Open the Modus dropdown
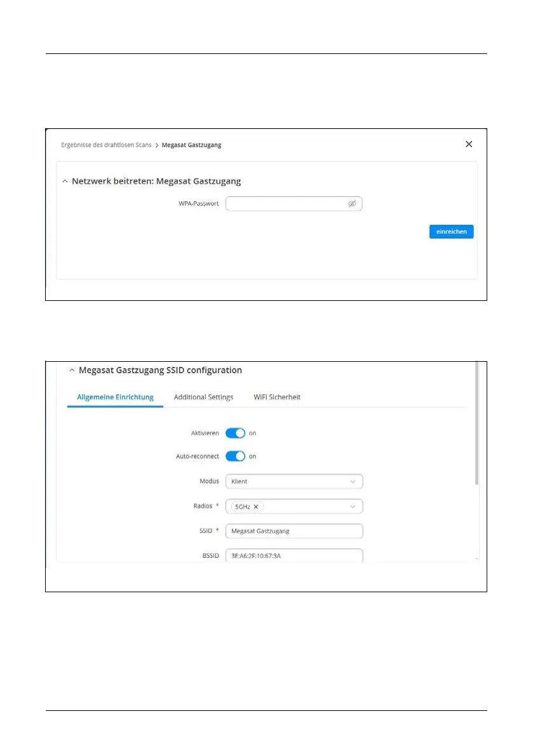 (293, 482)
